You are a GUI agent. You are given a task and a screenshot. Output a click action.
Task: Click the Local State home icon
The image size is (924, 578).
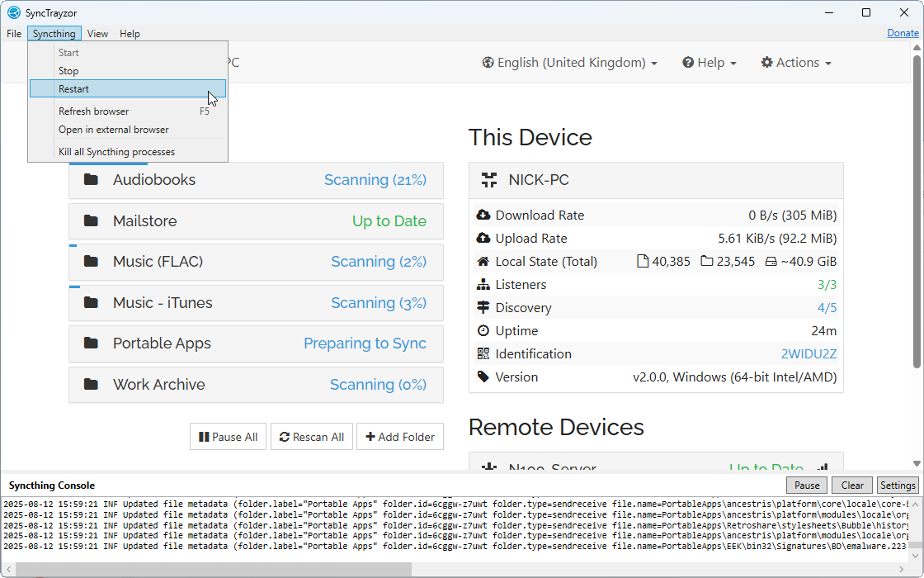[483, 261]
